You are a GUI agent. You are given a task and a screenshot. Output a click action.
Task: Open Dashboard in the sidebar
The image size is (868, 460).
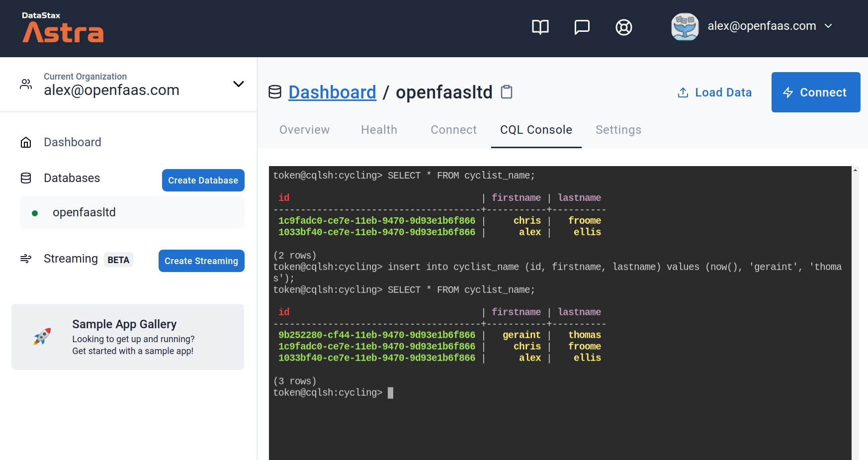click(x=73, y=142)
